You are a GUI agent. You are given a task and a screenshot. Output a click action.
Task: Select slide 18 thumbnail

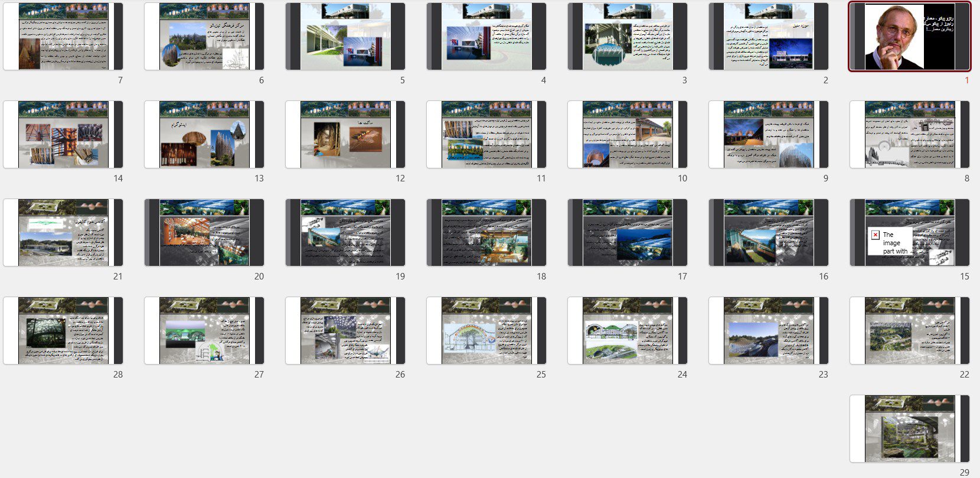click(486, 233)
